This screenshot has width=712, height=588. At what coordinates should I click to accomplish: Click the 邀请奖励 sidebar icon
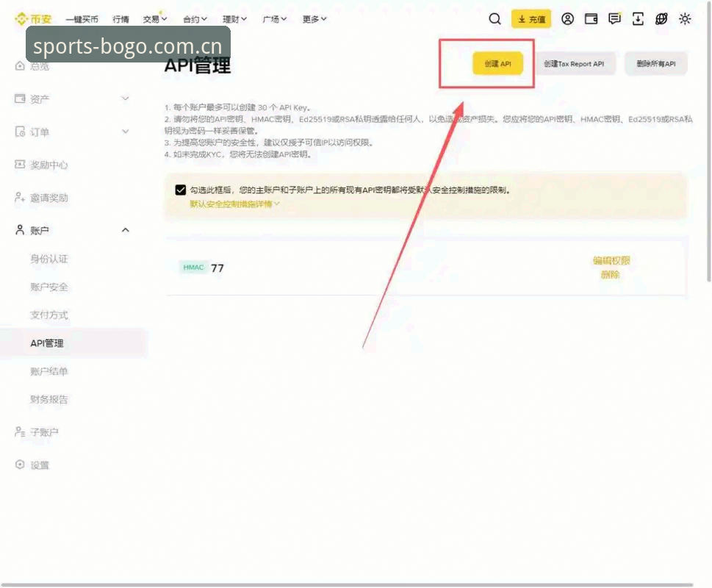tap(20, 197)
